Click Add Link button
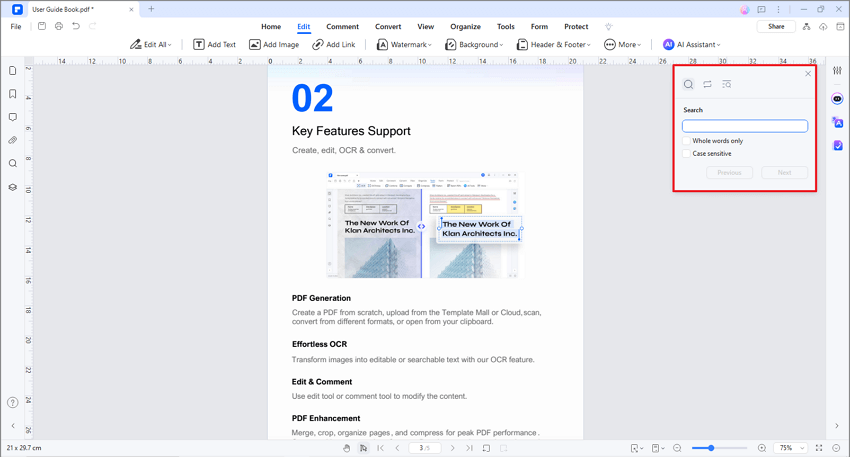This screenshot has height=457, width=850. coord(334,44)
